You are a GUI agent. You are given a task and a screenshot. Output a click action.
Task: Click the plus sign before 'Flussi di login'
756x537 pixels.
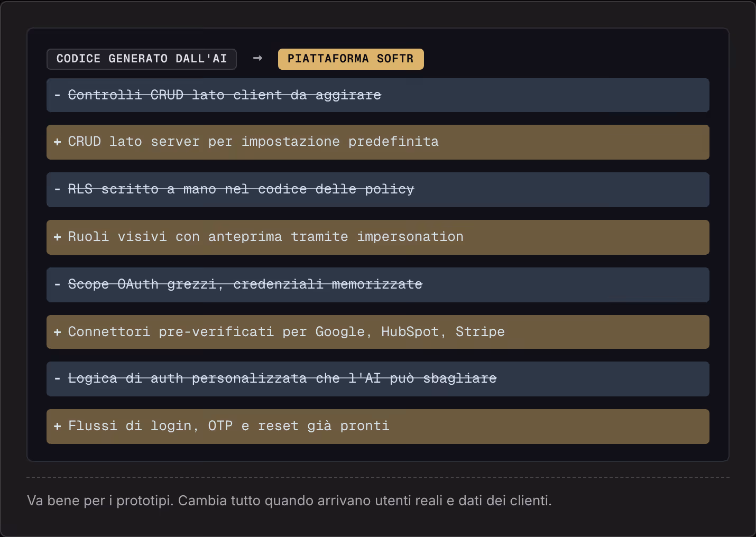(57, 426)
